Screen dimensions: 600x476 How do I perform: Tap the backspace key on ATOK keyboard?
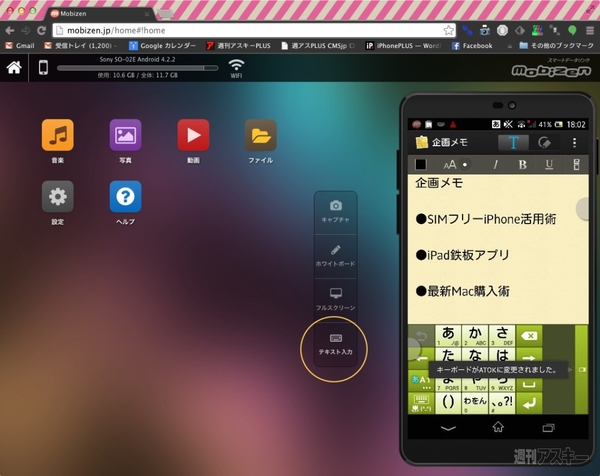(x=529, y=336)
